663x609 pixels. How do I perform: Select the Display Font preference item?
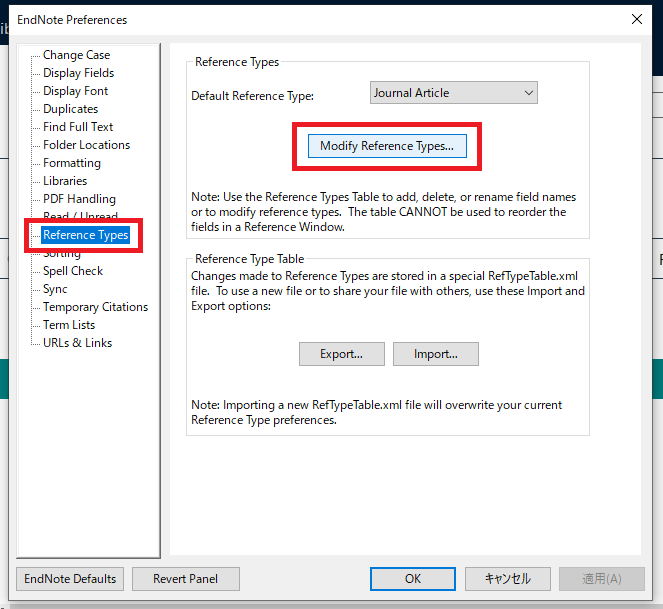coord(75,91)
